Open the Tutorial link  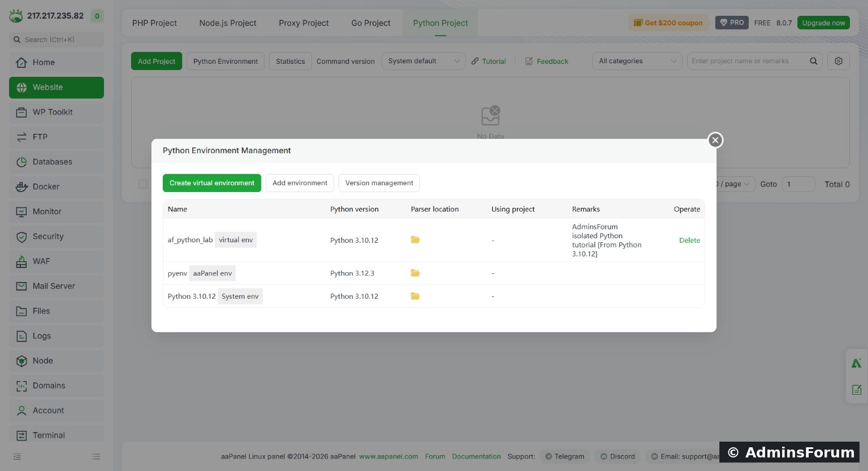click(489, 61)
